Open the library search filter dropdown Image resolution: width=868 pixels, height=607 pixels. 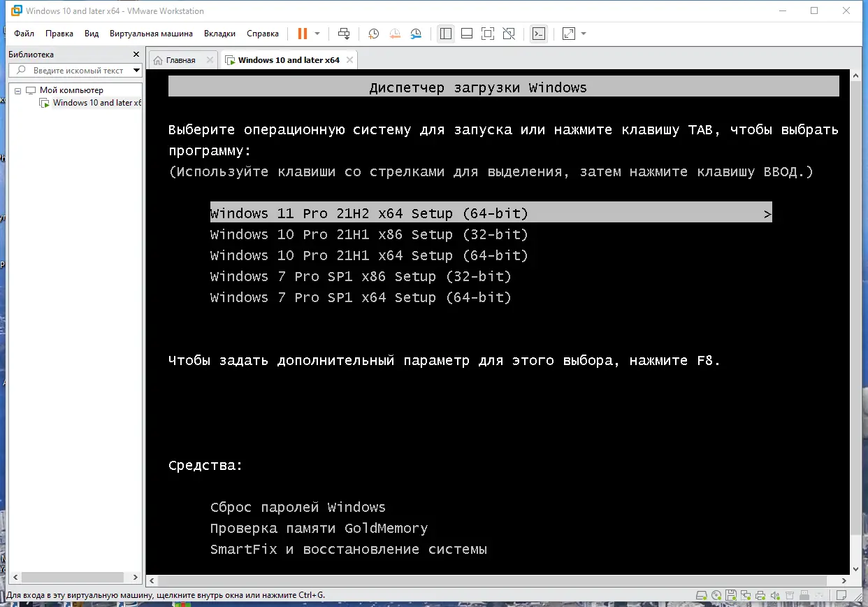pos(136,71)
